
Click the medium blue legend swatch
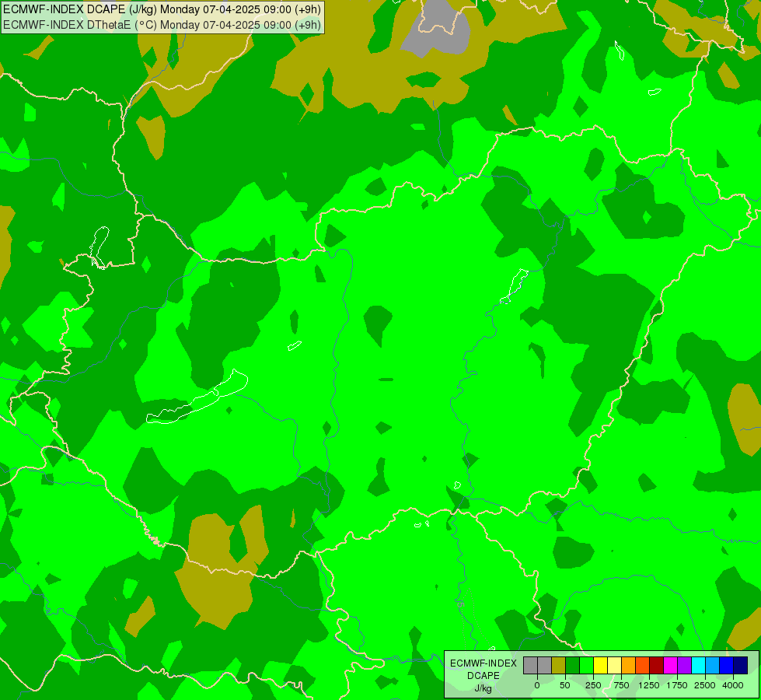pyautogui.click(x=727, y=666)
